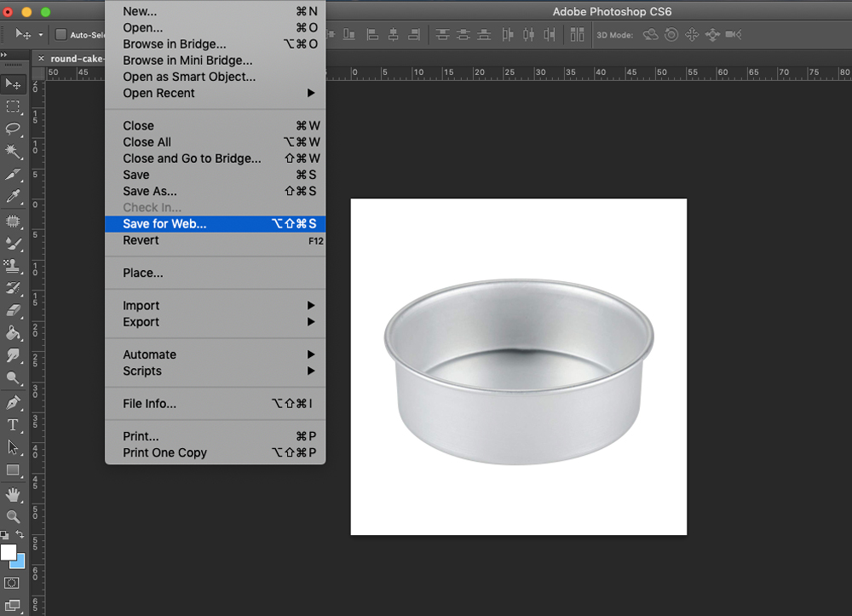852x616 pixels.
Task: Select the Pen tool
Action: (13, 402)
